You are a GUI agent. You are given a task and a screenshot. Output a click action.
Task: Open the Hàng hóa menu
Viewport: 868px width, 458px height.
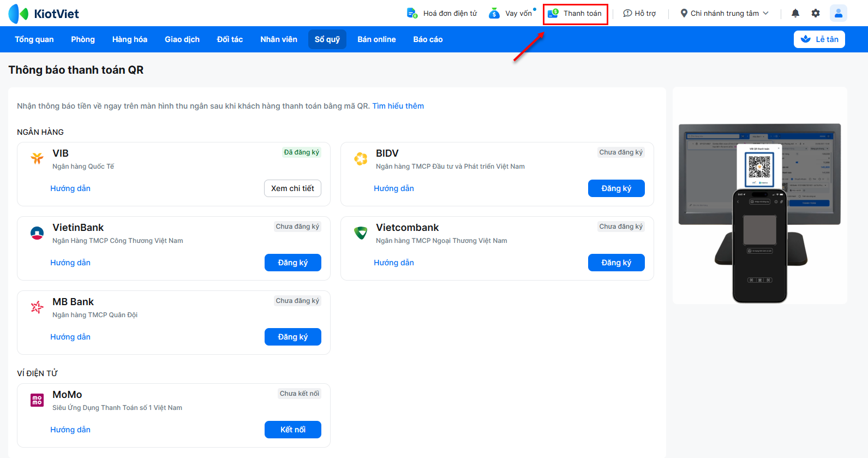pos(130,39)
